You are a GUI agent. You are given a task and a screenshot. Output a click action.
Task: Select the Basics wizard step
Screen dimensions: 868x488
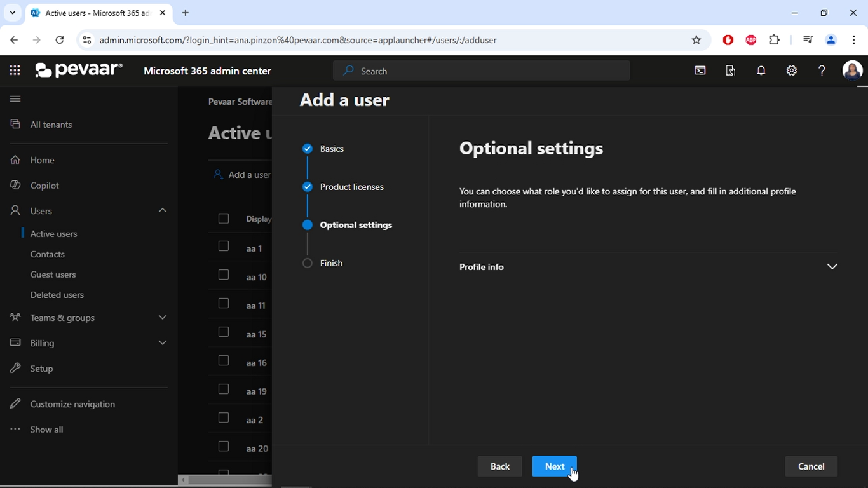coord(332,149)
